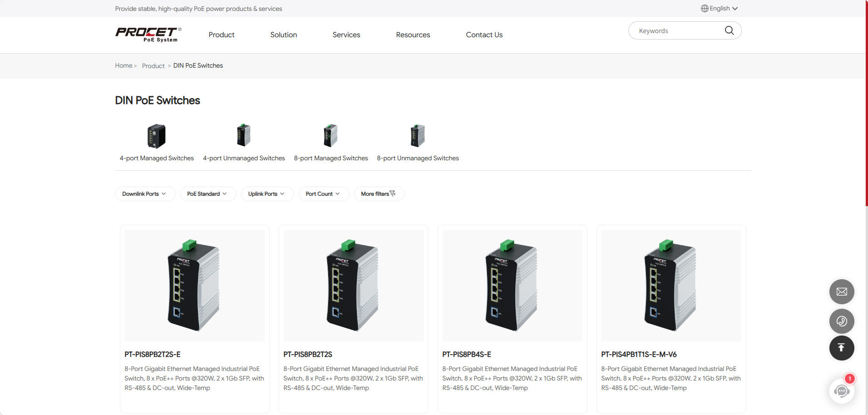Select the 8-port Unmanaged Switches category image
868x415 pixels.
click(418, 135)
